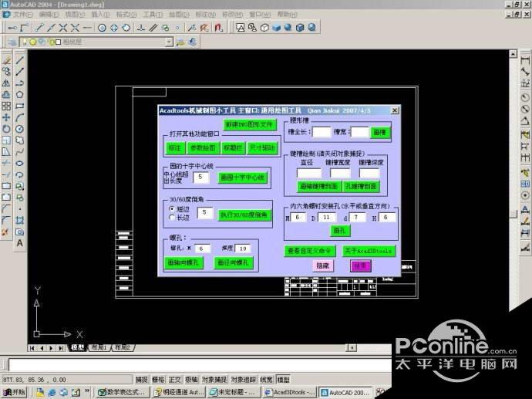Click the Flat Shaded blue box icon

[276, 28]
